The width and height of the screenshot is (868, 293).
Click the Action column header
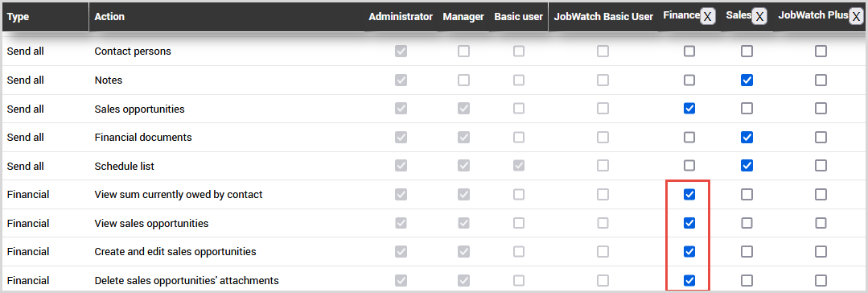point(109,17)
